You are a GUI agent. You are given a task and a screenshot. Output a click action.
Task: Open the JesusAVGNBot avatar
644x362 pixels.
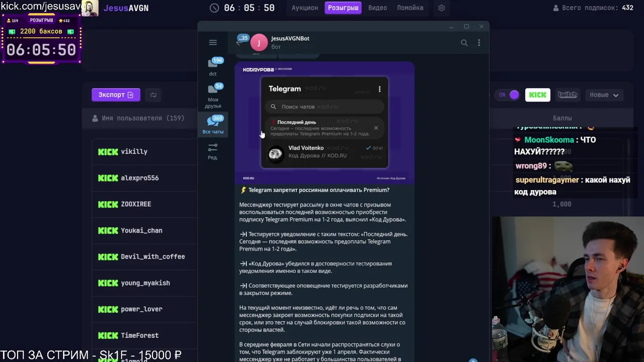pyautogui.click(x=259, y=43)
